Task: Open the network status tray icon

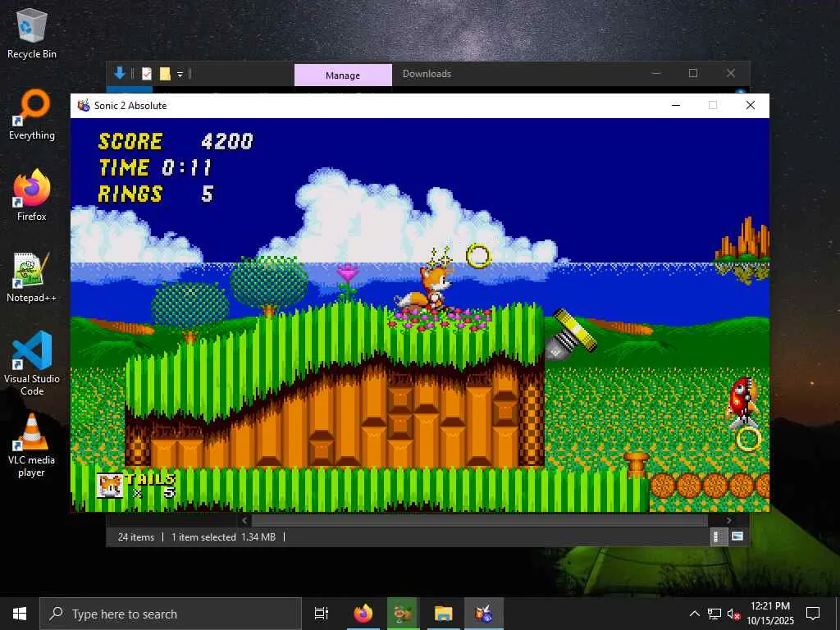Action: click(x=714, y=614)
